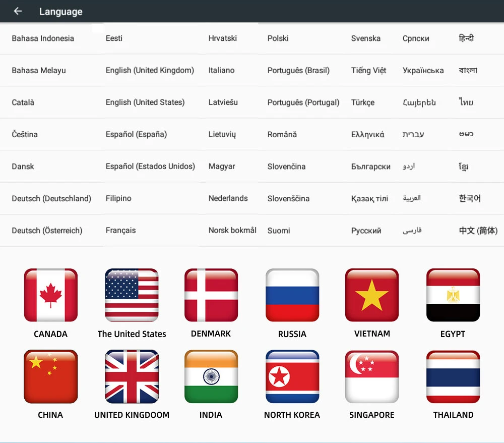Screen dimensions: 504x443
Task: Select Slovenčina language
Action: (x=286, y=167)
